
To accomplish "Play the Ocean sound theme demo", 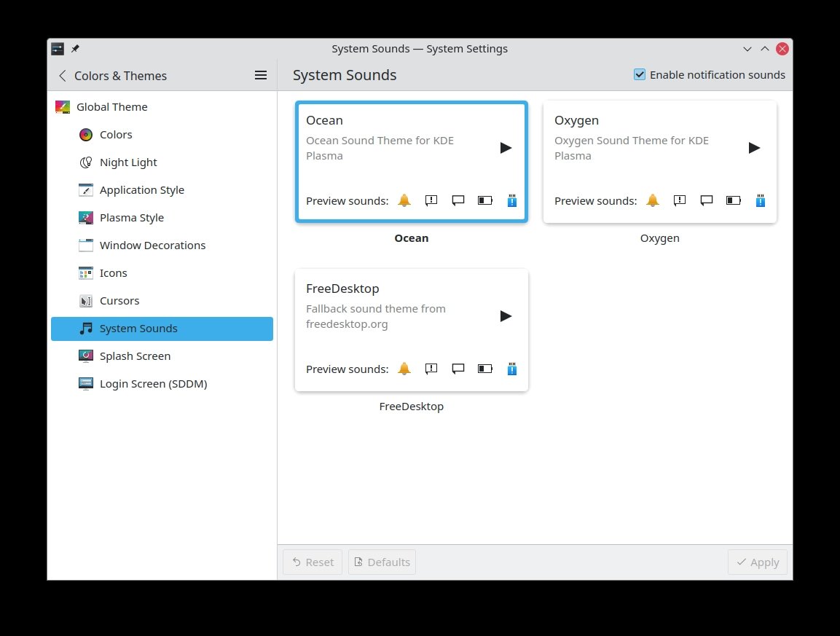I will (x=506, y=148).
